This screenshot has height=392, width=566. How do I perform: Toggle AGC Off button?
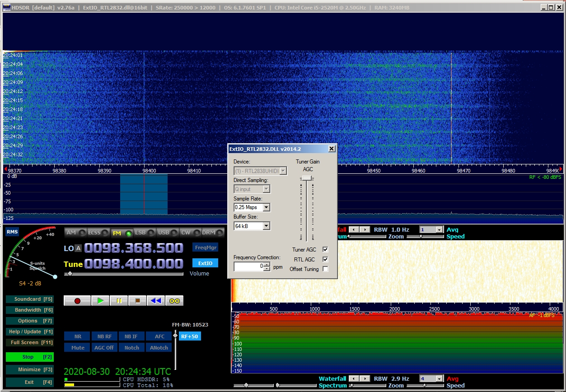tap(104, 348)
